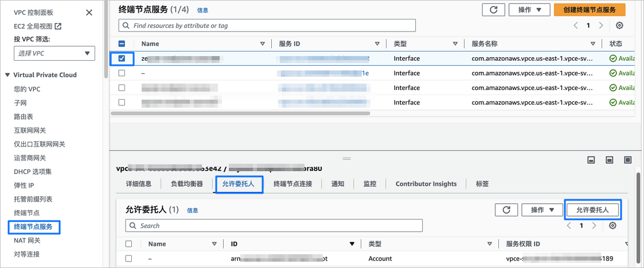This screenshot has width=644, height=268.
Task: Click the 允许委托人 button
Action: click(592, 210)
